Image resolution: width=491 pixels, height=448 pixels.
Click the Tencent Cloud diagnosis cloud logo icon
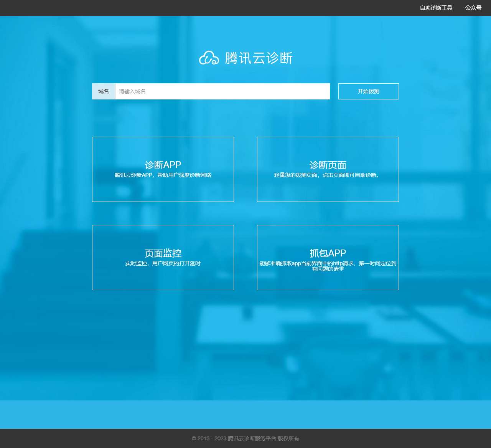point(209,58)
